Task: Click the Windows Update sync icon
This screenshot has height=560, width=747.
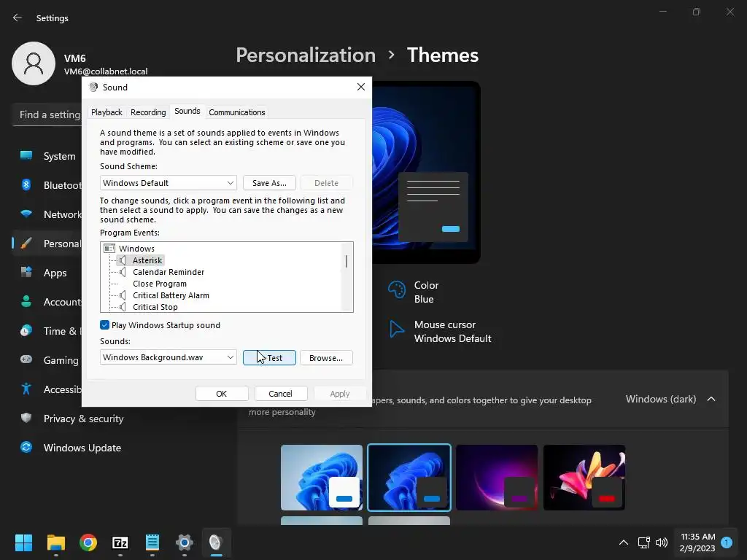Action: (x=26, y=447)
